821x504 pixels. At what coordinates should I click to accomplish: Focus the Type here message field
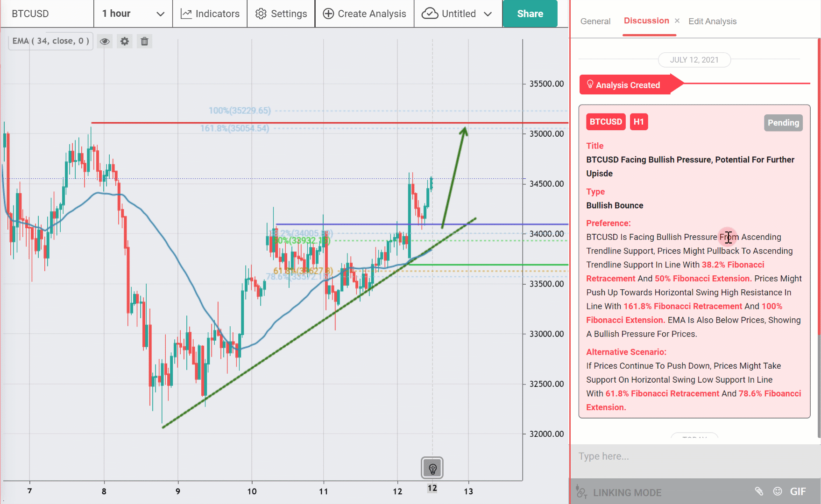tap(695, 456)
